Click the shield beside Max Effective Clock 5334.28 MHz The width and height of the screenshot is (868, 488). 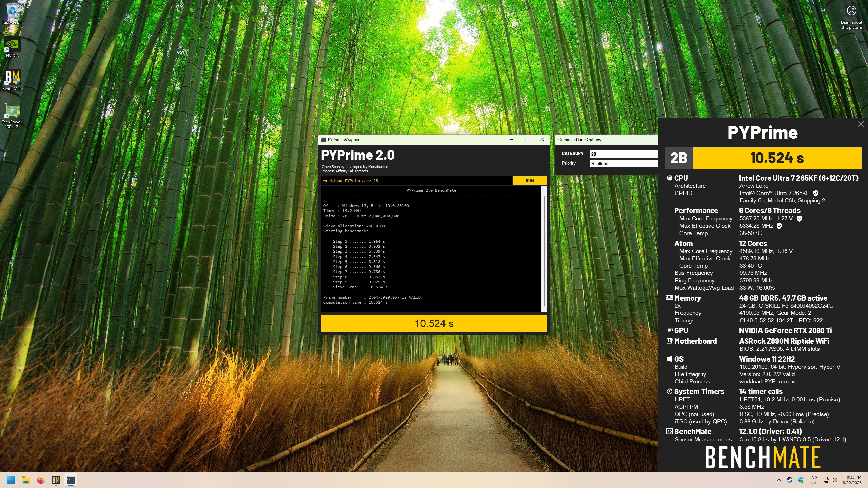point(779,226)
